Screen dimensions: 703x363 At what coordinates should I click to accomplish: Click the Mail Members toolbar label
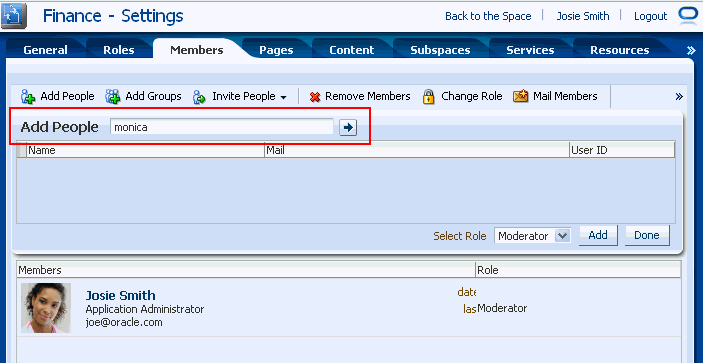(x=565, y=96)
